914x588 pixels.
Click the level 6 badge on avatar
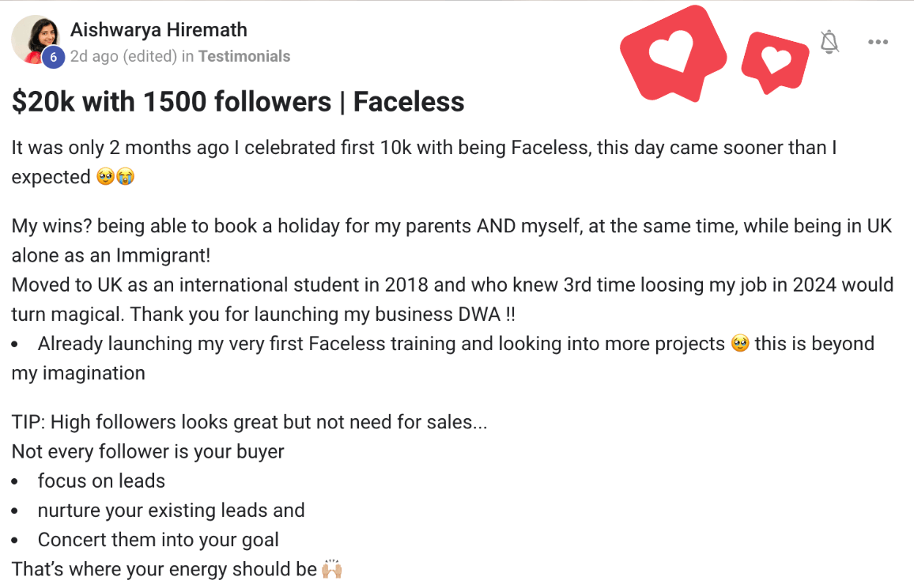[53, 57]
